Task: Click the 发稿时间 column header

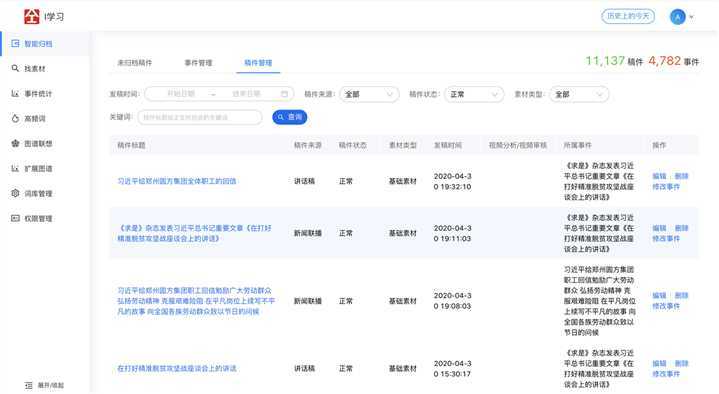Action: pos(448,145)
